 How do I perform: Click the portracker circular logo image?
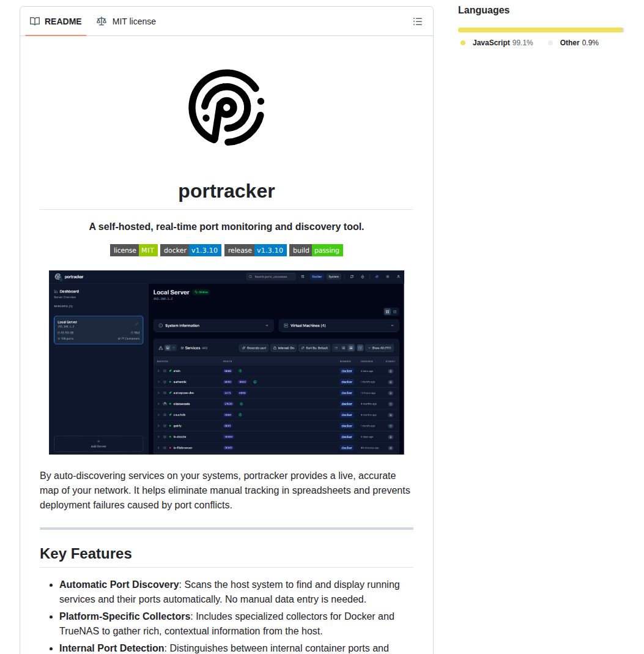[226, 108]
